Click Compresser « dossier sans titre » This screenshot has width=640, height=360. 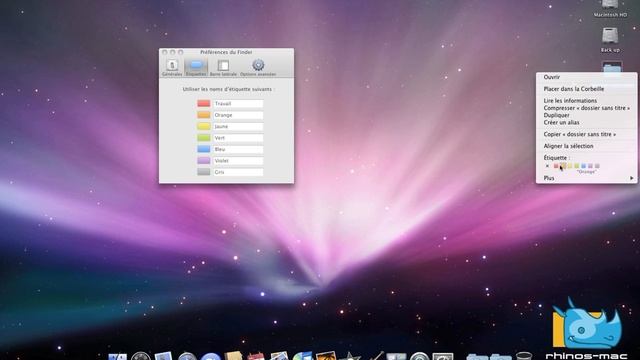[586, 108]
